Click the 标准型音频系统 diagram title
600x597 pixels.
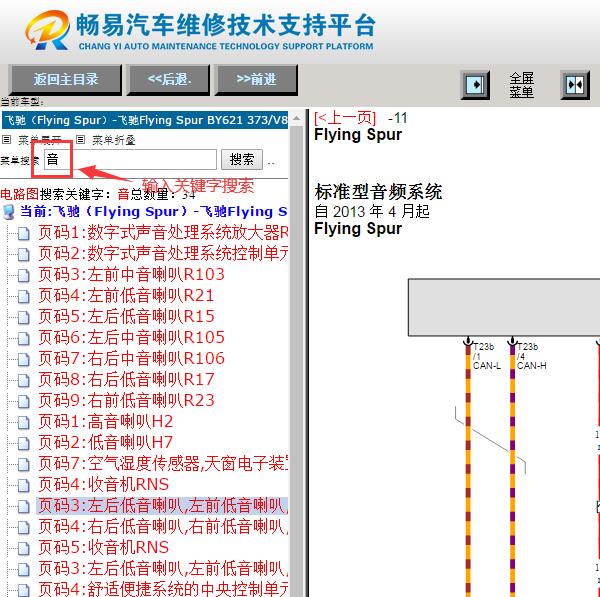pos(378,191)
